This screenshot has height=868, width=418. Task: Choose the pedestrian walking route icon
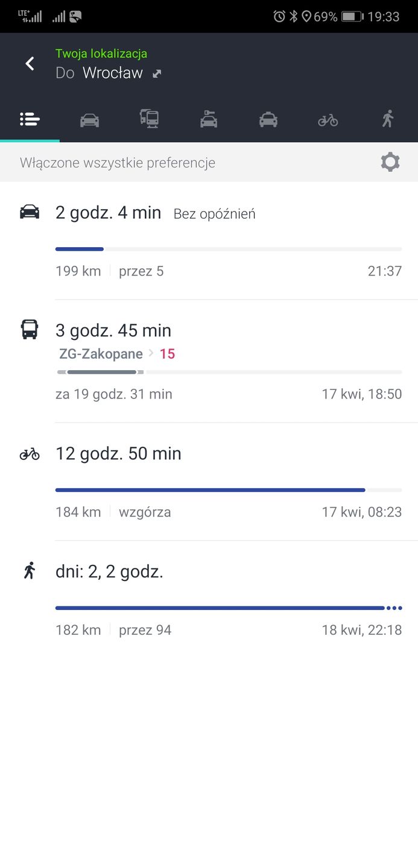tap(388, 120)
